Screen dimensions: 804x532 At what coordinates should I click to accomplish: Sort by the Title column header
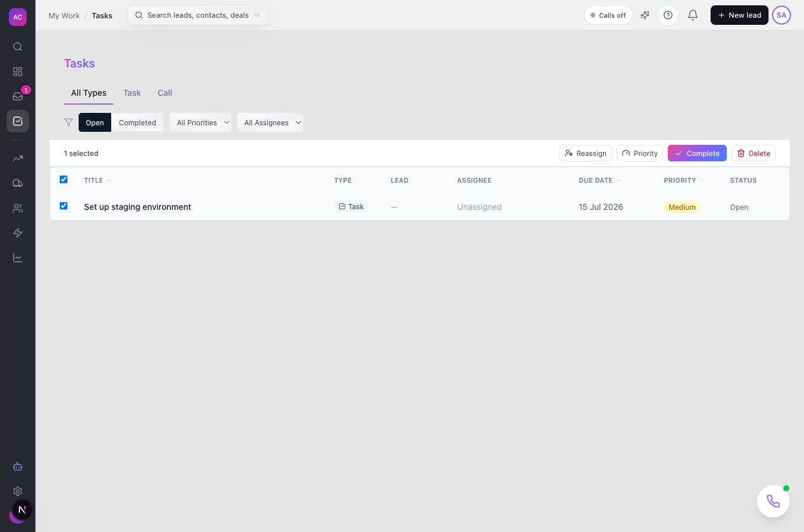[x=98, y=180]
